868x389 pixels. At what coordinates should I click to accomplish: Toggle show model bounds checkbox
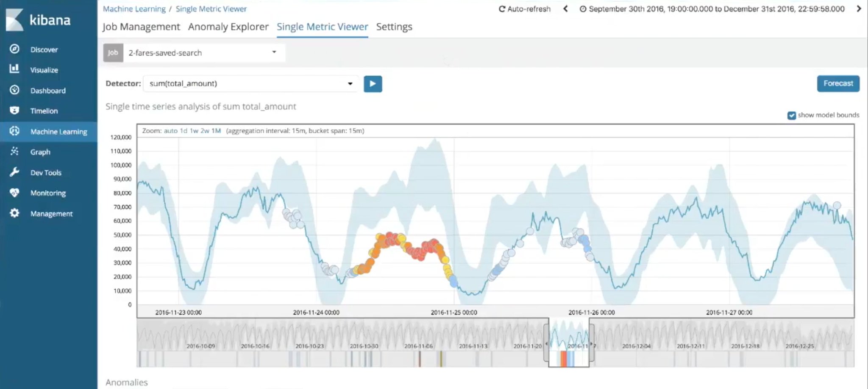pyautogui.click(x=791, y=116)
